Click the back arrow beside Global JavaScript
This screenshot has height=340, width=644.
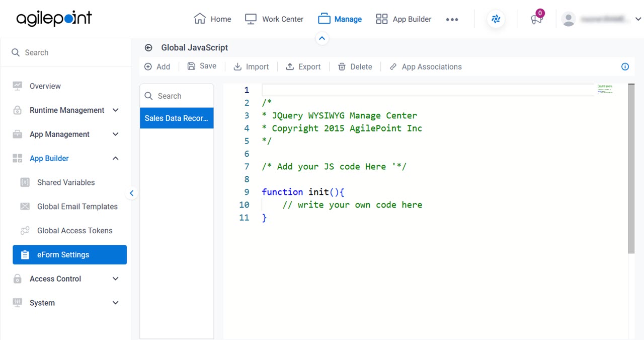pos(148,48)
